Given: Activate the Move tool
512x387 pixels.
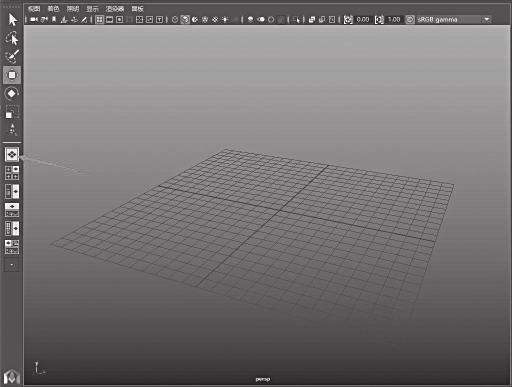Looking at the screenshot, I should point(12,75).
